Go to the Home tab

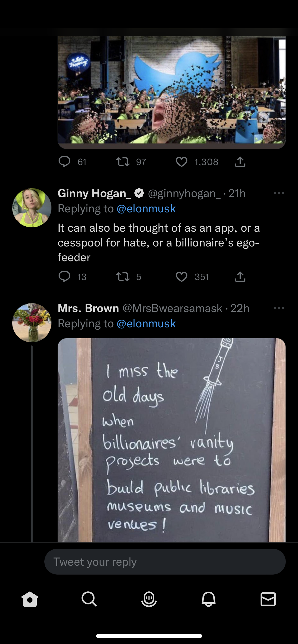point(30,599)
